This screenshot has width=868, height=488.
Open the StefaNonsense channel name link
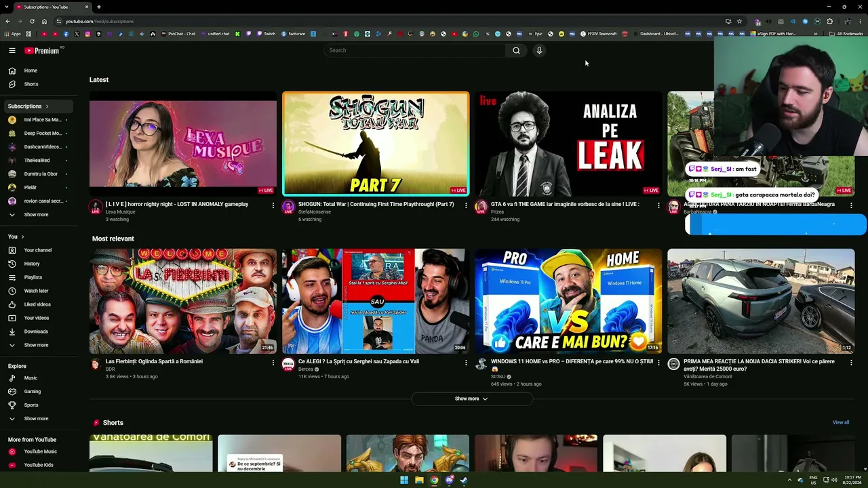(x=315, y=212)
